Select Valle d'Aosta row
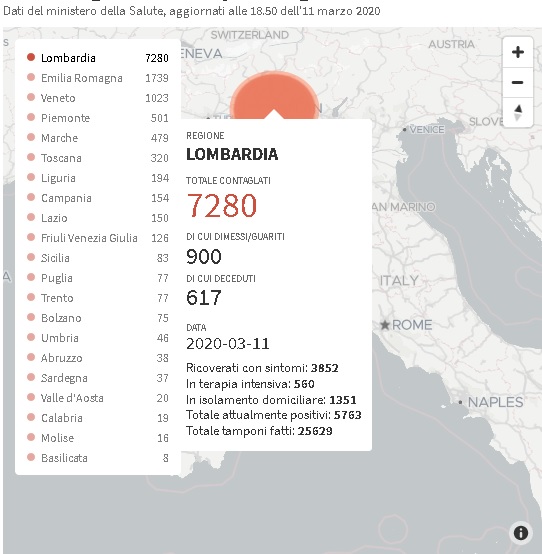Viewport: 542px width, 554px height. tap(98, 398)
